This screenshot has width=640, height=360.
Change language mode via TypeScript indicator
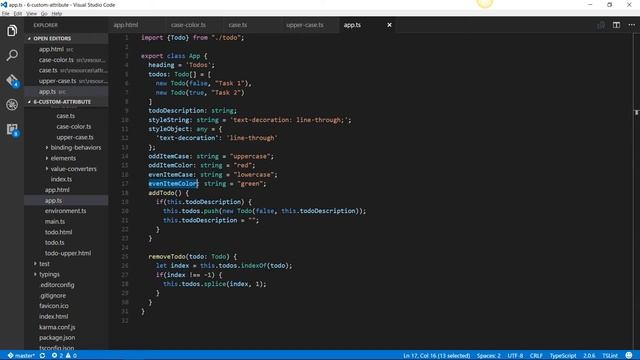tap(562, 356)
